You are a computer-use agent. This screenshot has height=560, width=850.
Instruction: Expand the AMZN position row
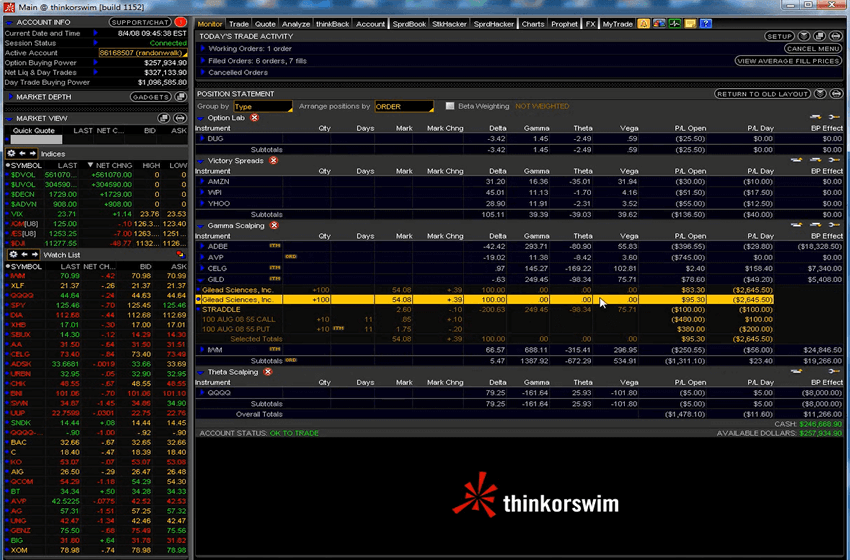pos(202,182)
